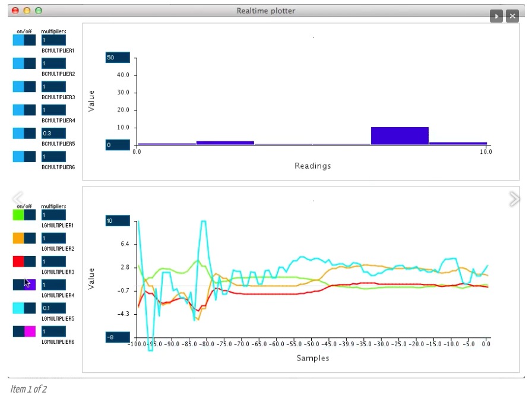Edit LGMULTIPLIER3 multiplier field
Viewport: 532px width, 408px height.
[x=53, y=261]
